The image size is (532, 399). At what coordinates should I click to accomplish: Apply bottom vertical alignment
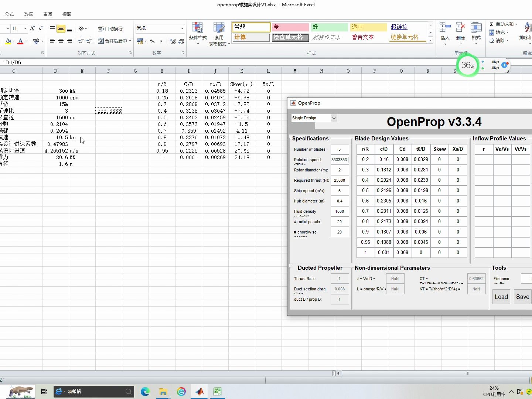[69, 28]
